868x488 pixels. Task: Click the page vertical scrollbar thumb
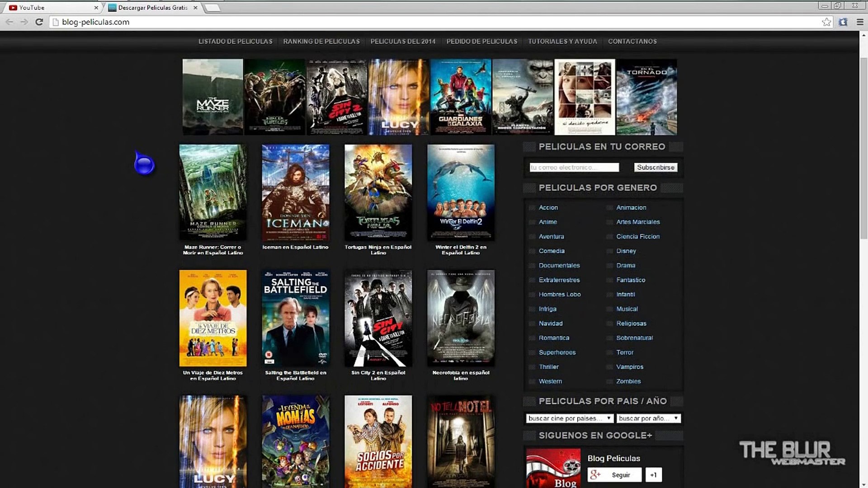863,149
